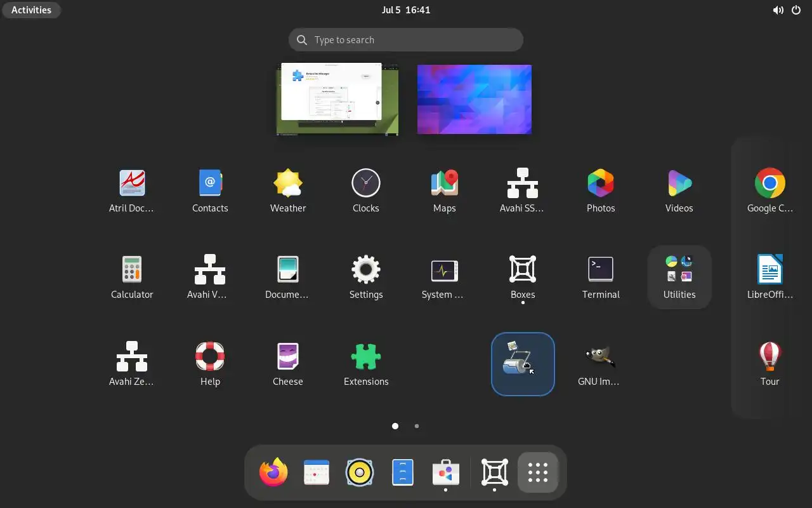This screenshot has height=508, width=812.
Task: Open Files from the dock
Action: 403,472
